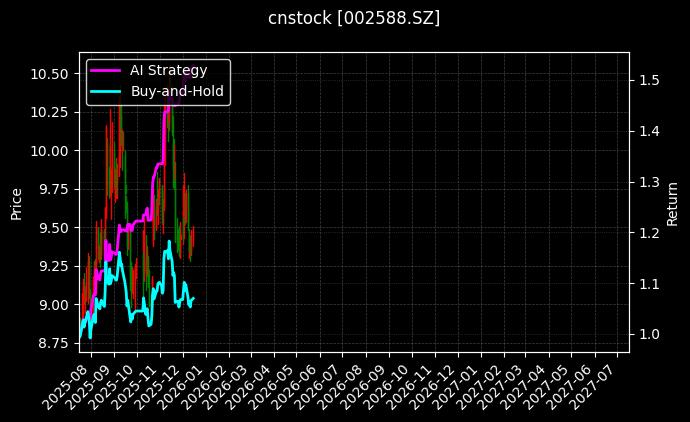Click the 1.2 return tick label

click(648, 233)
